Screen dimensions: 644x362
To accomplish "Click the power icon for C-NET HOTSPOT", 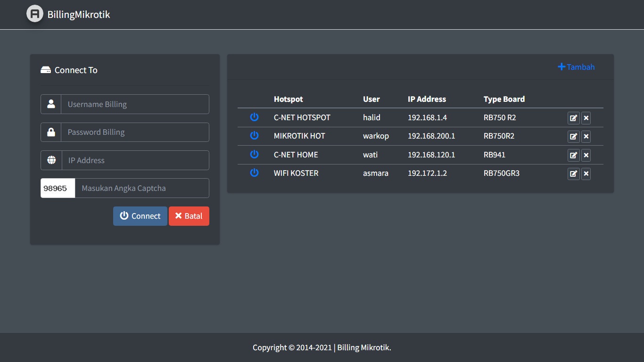I will (x=254, y=117).
